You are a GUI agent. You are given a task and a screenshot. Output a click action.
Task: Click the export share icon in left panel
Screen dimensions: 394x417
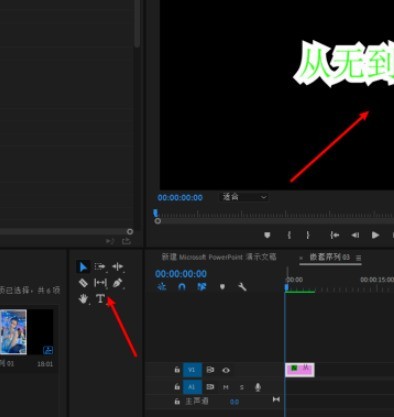point(126,241)
